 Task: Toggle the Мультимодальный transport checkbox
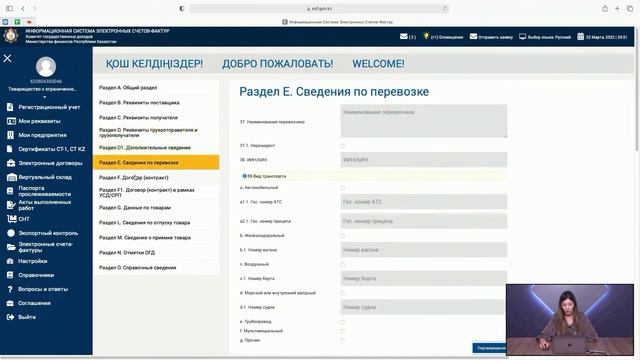342,331
